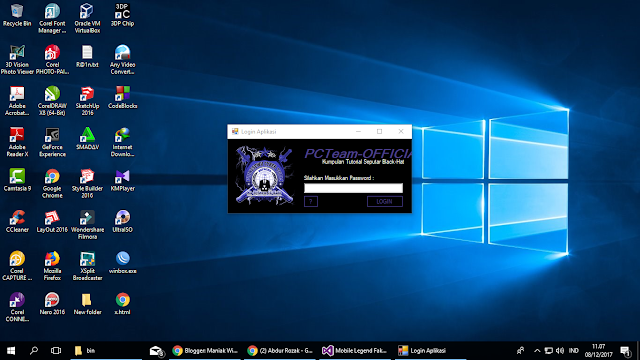Select Mozilla Firefox desktop icon
Screen dimensions: 640x360
52,266
